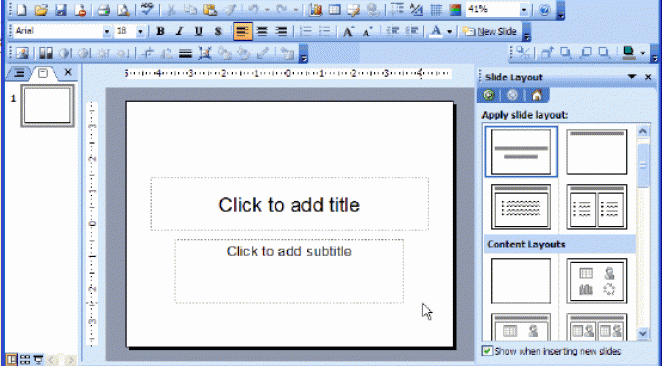662x366 pixels.
Task: Click the Permission icon beside Save
Action: click(x=81, y=10)
